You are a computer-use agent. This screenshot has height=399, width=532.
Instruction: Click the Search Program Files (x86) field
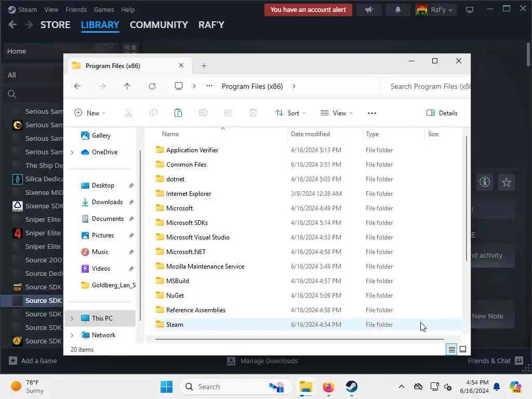[x=427, y=87]
